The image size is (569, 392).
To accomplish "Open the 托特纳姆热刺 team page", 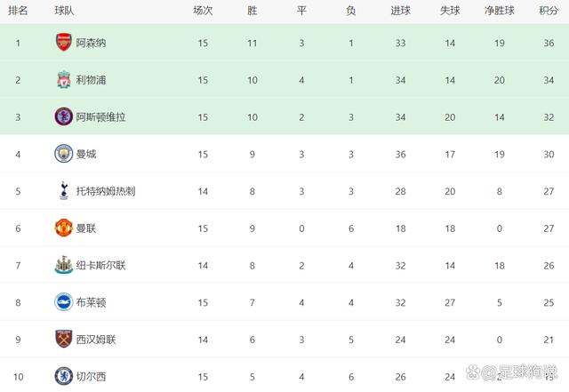I will [x=106, y=191].
